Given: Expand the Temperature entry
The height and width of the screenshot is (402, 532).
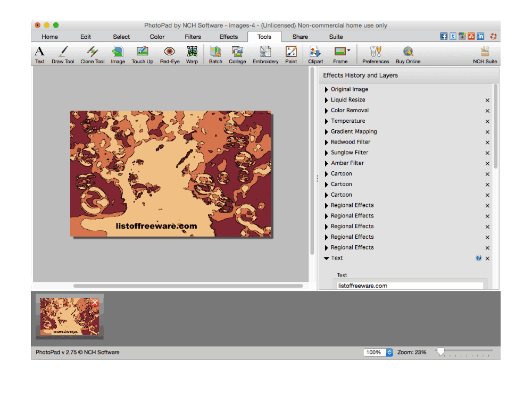Looking at the screenshot, I should [x=326, y=121].
